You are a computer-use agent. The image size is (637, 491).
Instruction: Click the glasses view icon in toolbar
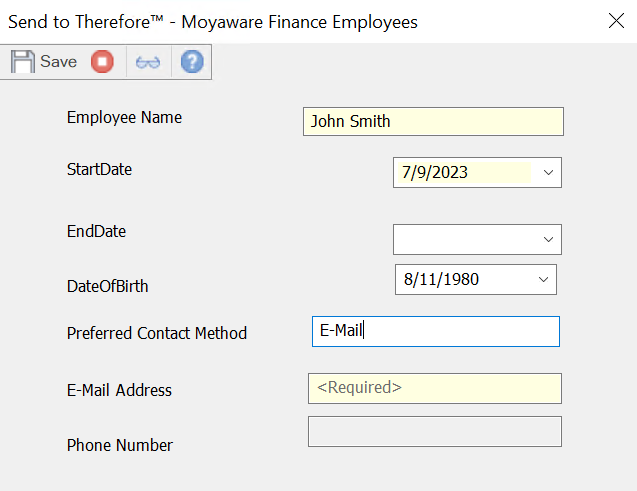tap(148, 63)
